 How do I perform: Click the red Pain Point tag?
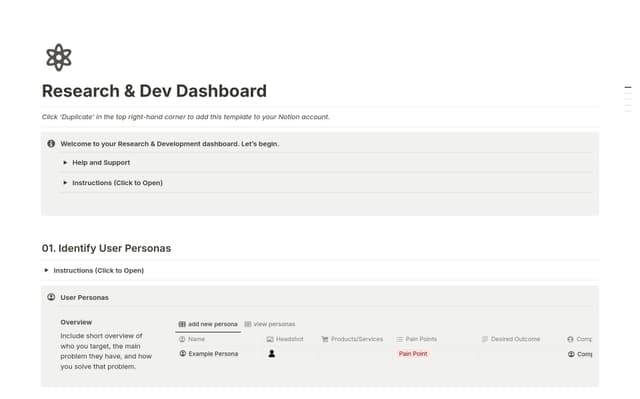click(413, 354)
